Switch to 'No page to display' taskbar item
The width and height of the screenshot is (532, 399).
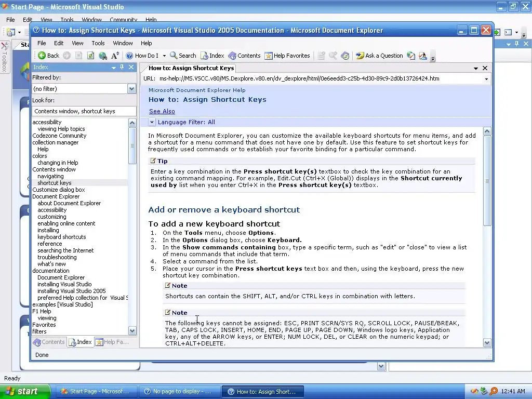(179, 391)
